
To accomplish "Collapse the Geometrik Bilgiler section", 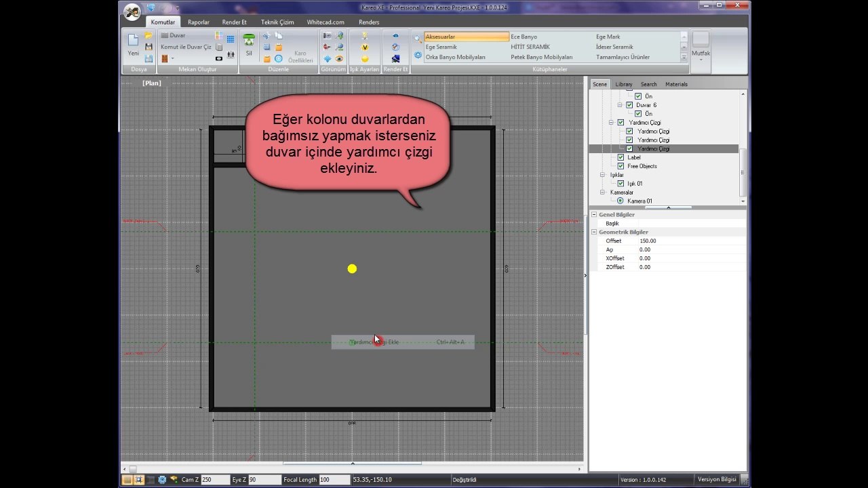I will [x=594, y=232].
